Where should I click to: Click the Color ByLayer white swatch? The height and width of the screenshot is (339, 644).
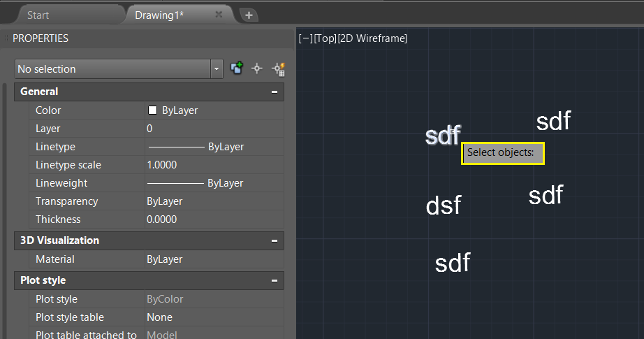(152, 110)
